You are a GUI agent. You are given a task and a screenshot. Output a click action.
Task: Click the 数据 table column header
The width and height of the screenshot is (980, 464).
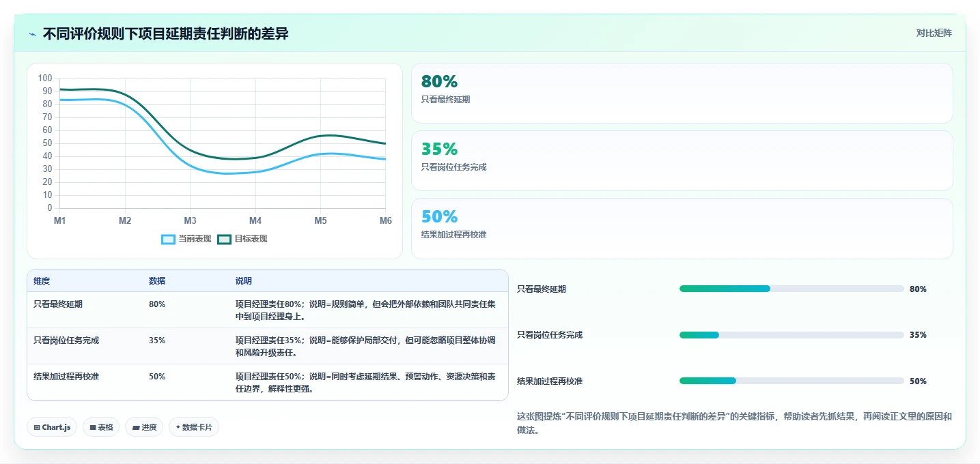pyautogui.click(x=157, y=281)
